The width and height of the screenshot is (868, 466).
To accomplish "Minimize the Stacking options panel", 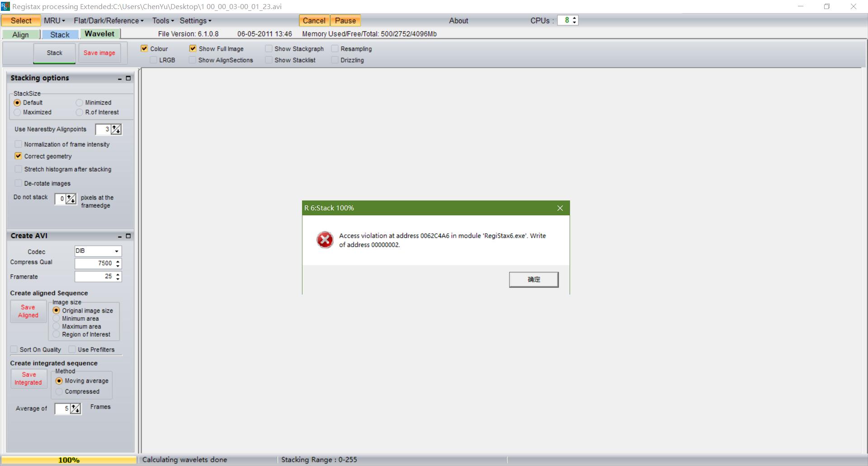I will click(120, 78).
